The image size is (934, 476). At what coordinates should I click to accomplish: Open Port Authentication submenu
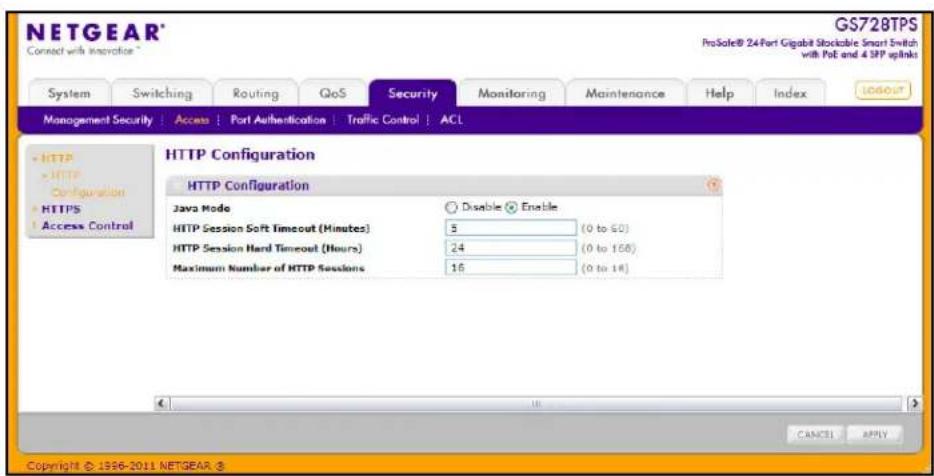pos(278,120)
